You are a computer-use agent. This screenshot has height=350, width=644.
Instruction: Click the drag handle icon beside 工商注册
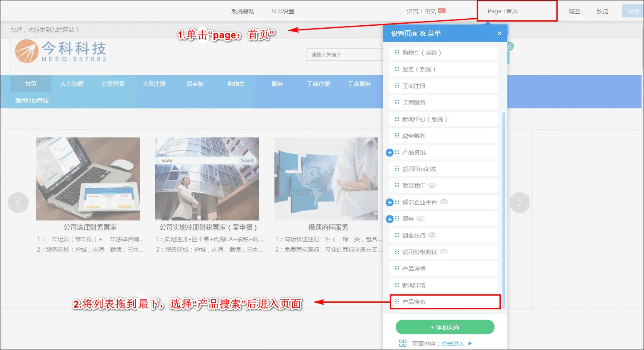pos(397,86)
